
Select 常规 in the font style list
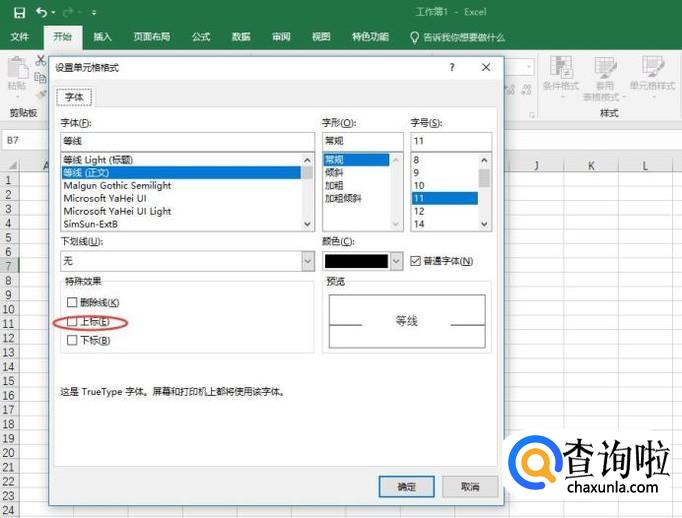356,160
